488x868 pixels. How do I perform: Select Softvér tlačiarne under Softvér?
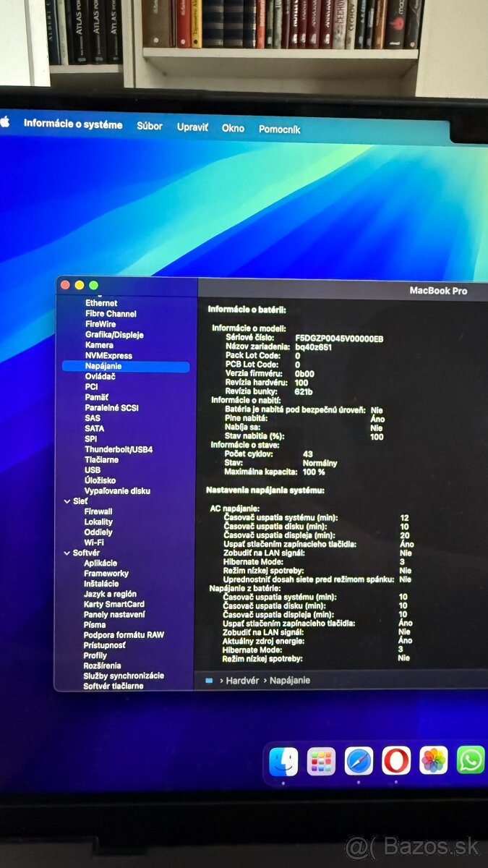tap(113, 686)
